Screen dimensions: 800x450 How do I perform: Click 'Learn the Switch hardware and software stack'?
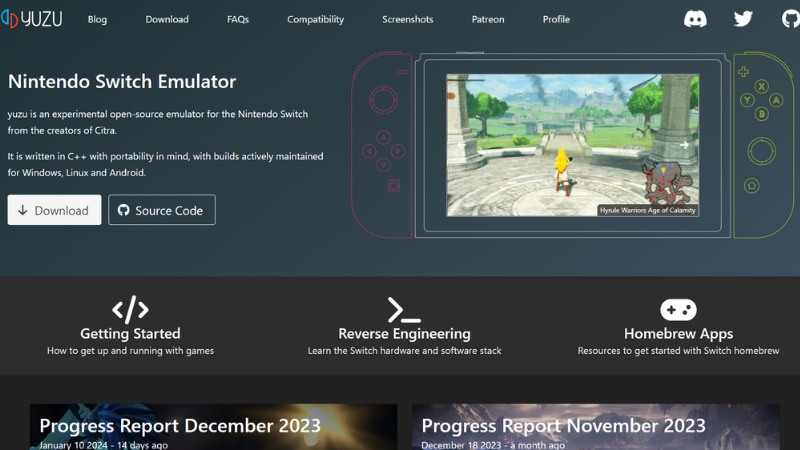coord(404,351)
